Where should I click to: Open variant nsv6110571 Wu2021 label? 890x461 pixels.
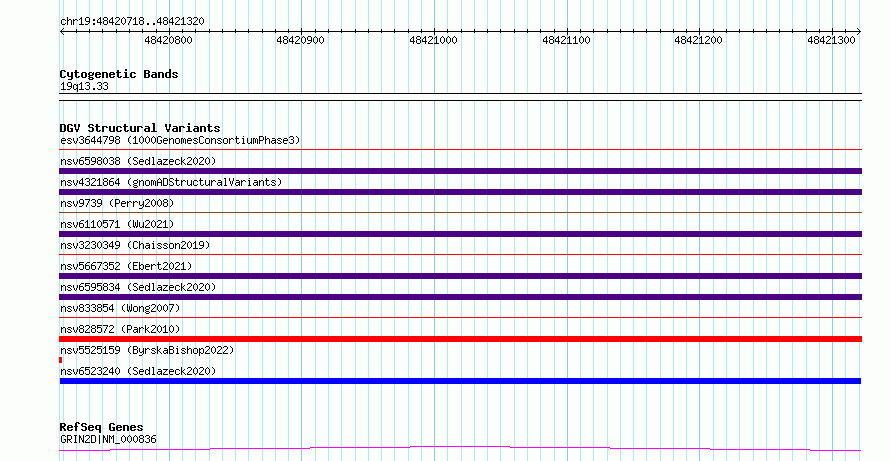click(117, 224)
